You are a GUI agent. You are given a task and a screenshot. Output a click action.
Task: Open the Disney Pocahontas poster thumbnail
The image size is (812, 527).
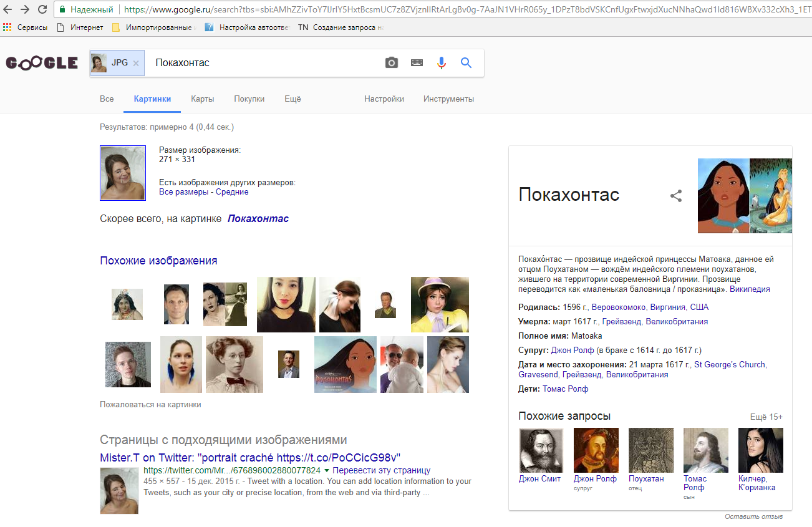coord(346,365)
